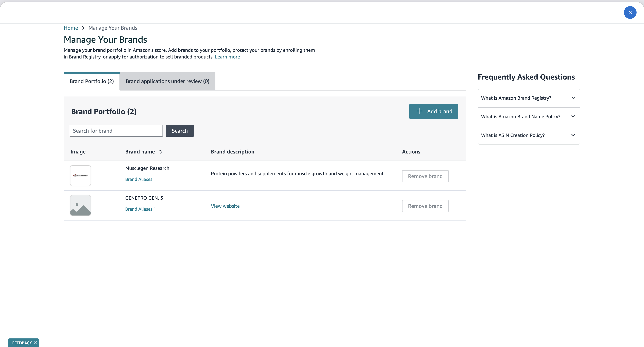Expand What is Amazon Brand Registry?
This screenshot has width=644, height=347.
pyautogui.click(x=529, y=98)
